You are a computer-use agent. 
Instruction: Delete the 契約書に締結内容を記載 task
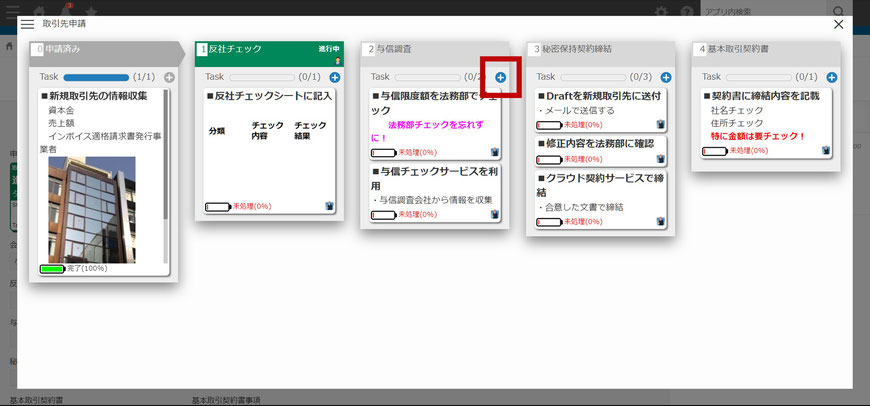coord(826,150)
